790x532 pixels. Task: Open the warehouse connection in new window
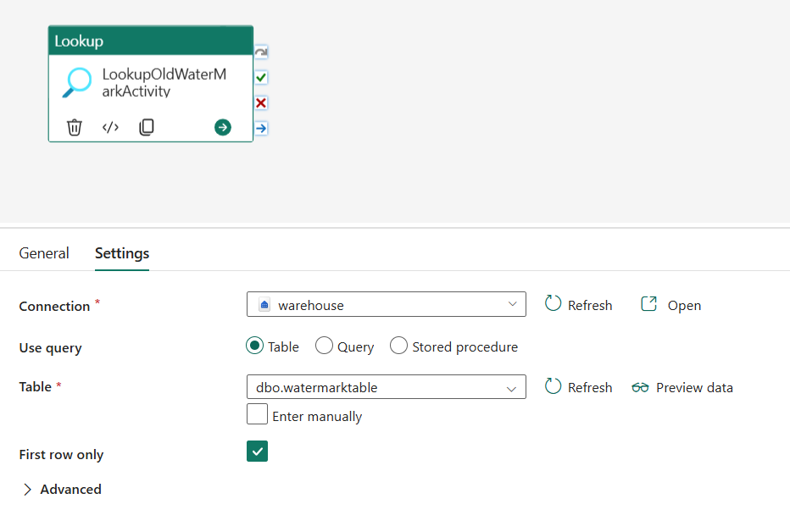click(670, 304)
